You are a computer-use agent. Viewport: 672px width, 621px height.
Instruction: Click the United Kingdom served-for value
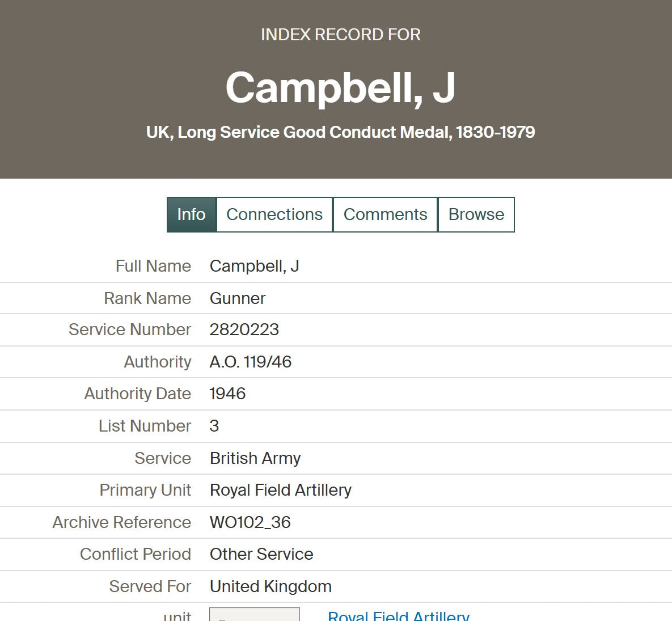click(271, 586)
